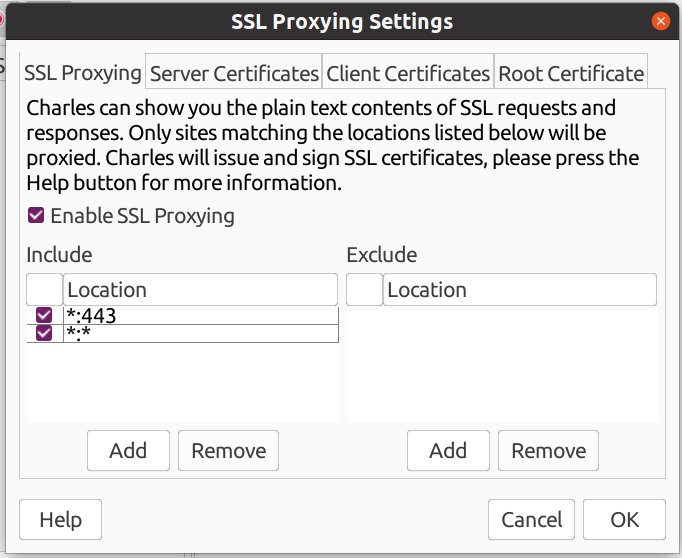This screenshot has width=682, height=558.
Task: Open Help for SSL proxying
Action: pos(60,520)
